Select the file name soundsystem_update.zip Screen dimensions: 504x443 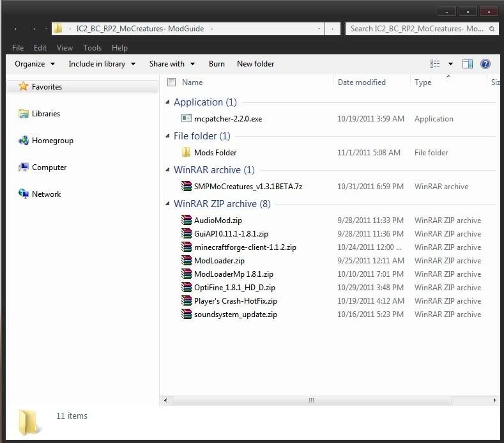[x=235, y=315]
